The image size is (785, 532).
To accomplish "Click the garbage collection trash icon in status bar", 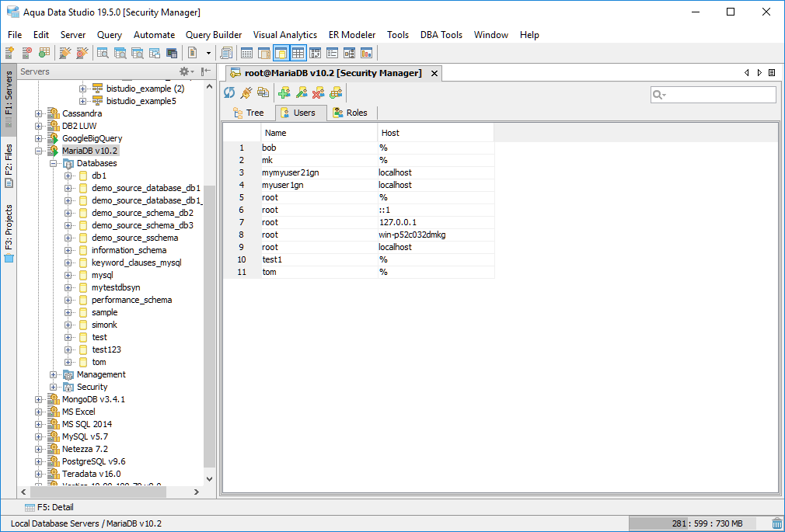I will click(x=776, y=523).
